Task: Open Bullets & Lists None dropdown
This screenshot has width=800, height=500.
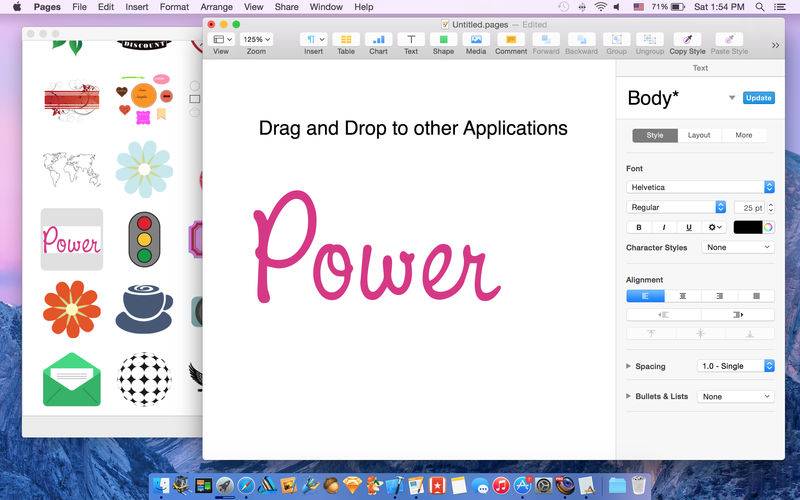Action: (x=736, y=396)
